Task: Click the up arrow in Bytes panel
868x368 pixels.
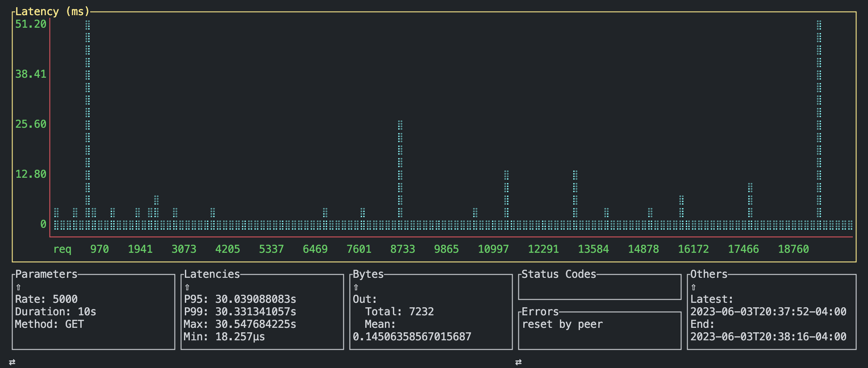Action: click(356, 287)
